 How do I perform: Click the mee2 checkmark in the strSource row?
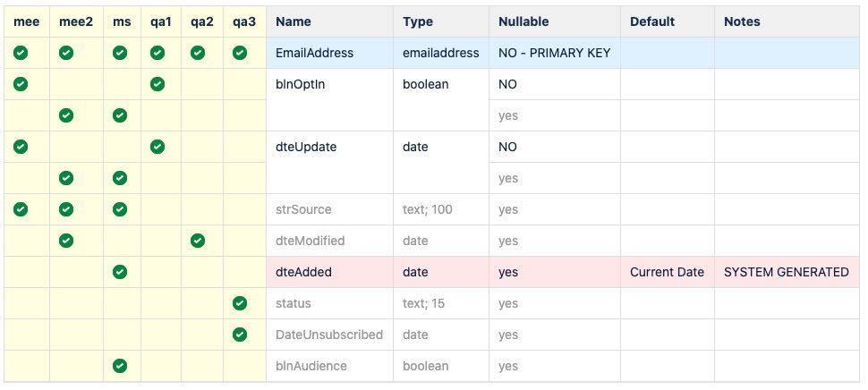[x=66, y=209]
